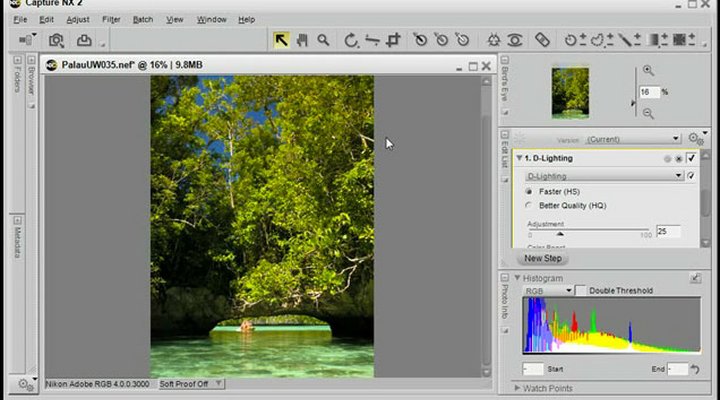The height and width of the screenshot is (400, 720).
Task: Reset the histogram Start/End range
Action: tap(695, 369)
